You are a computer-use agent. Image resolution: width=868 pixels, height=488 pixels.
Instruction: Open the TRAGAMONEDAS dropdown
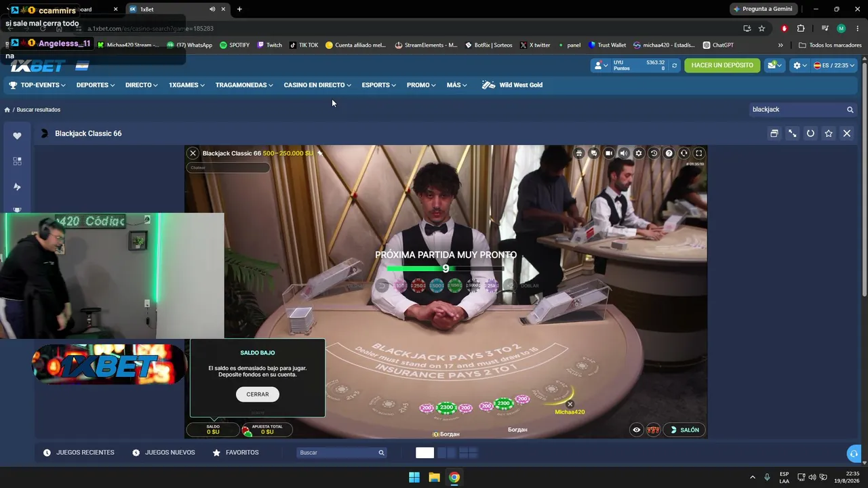tap(244, 85)
